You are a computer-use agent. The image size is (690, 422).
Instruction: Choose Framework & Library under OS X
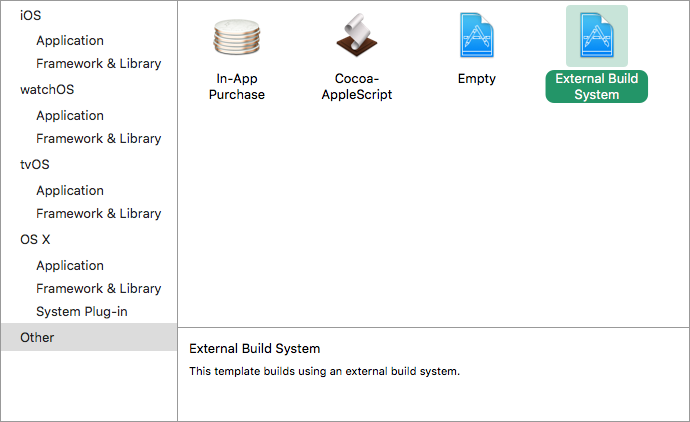[98, 288]
